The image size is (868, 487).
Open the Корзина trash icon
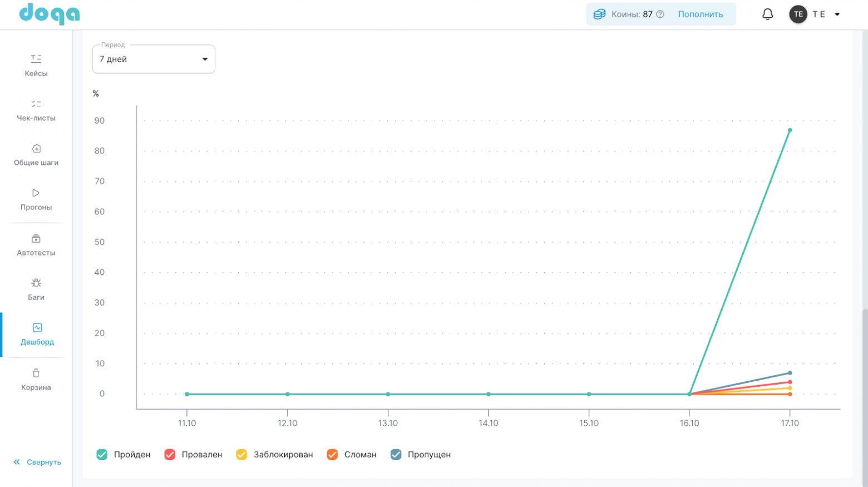[x=36, y=373]
